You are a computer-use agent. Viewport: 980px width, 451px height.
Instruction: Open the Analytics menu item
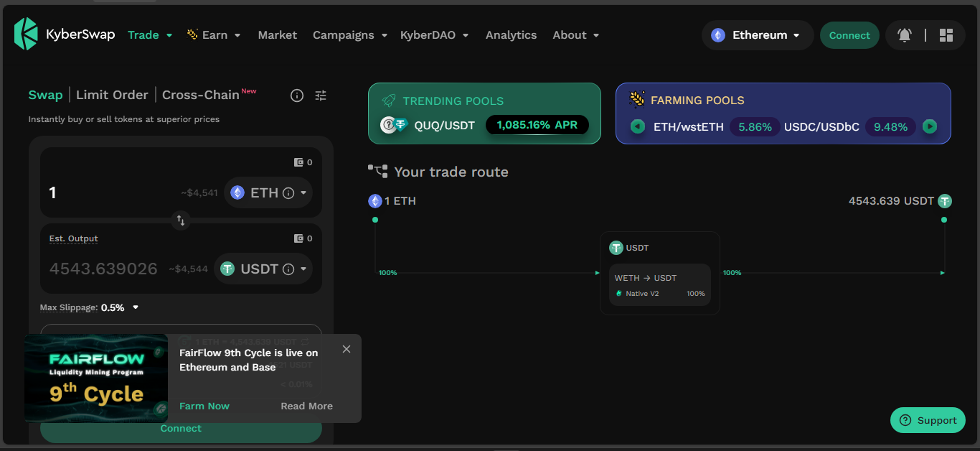click(511, 35)
